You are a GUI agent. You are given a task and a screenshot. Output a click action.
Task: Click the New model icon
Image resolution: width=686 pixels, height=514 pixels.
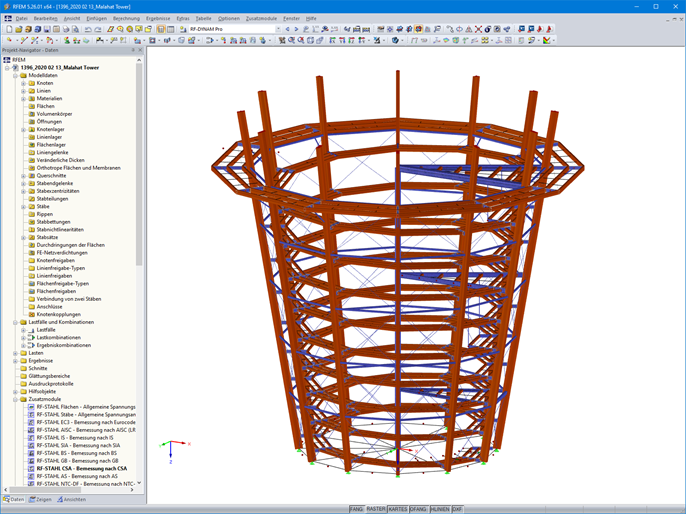(x=9, y=29)
